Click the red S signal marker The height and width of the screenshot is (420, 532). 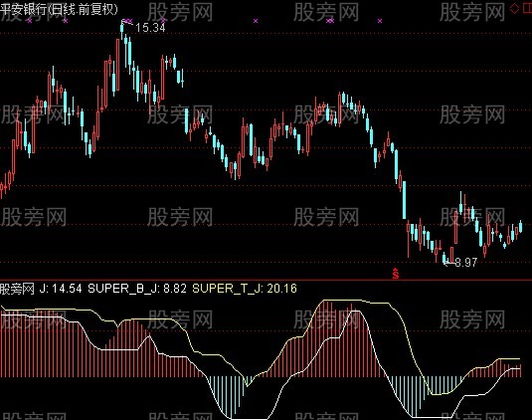(x=395, y=274)
